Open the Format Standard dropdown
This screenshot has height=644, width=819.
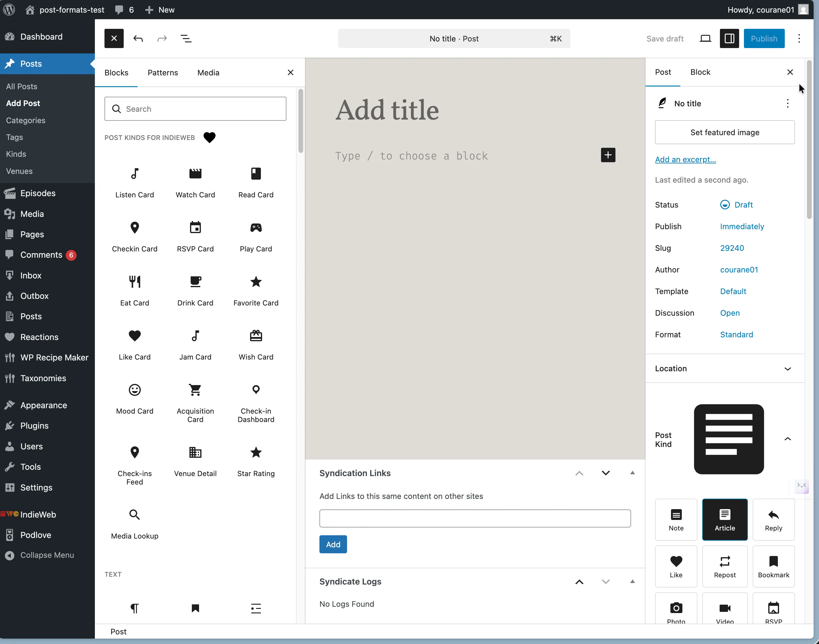736,334
